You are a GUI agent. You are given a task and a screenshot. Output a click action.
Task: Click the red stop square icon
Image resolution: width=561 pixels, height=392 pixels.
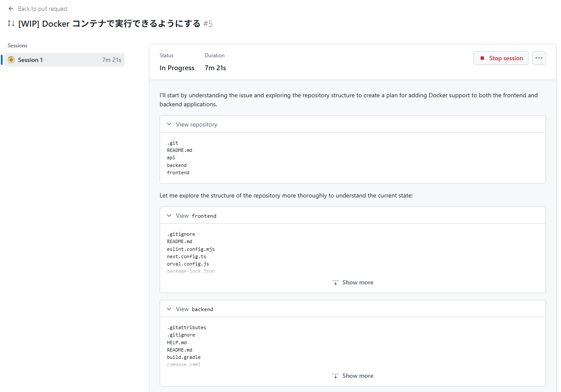click(482, 58)
